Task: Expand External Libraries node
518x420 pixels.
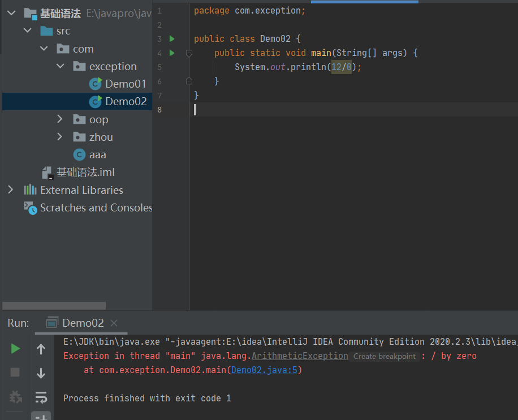Action: (x=11, y=189)
